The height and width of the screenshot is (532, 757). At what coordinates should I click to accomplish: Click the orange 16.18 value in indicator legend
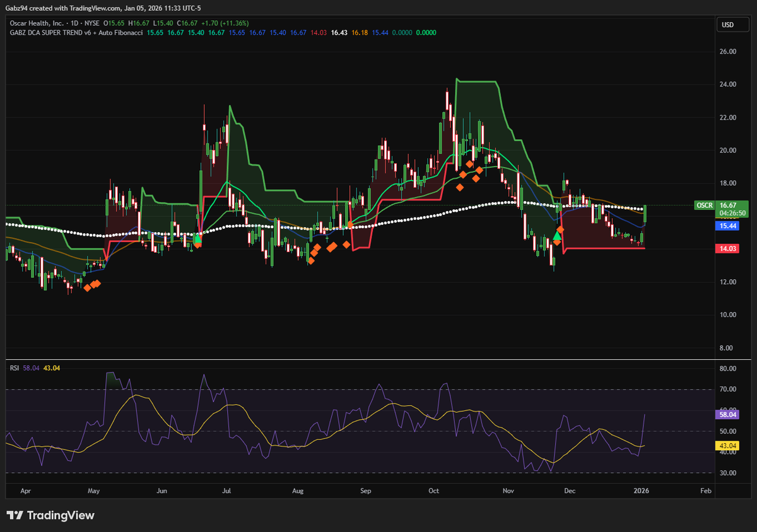coord(360,33)
